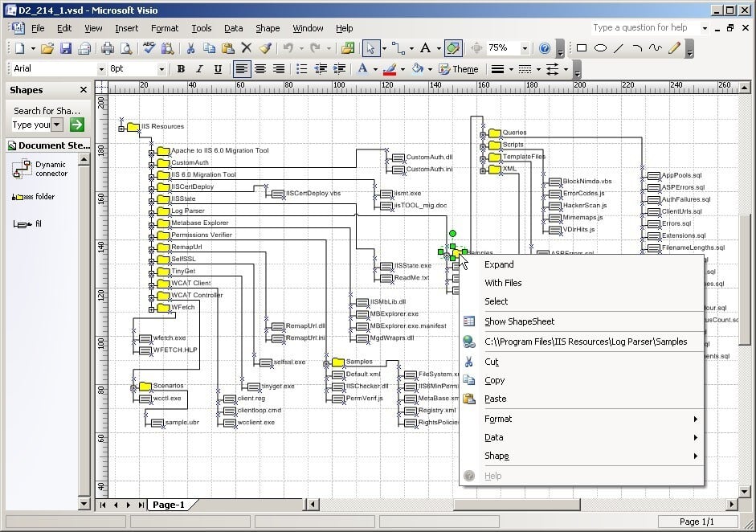The image size is (756, 532).
Task: Expand the Shape submenu in context menu
Action: pos(582,456)
